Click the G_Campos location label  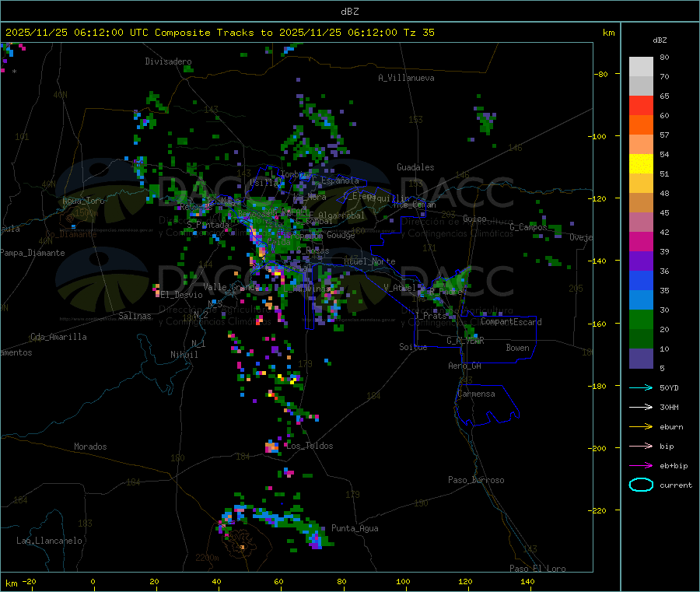click(x=529, y=227)
